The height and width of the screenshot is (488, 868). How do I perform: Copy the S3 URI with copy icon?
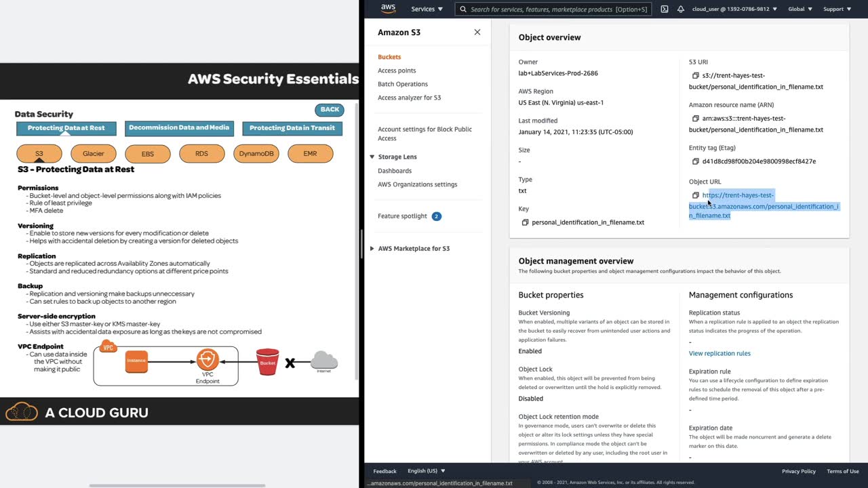coord(695,76)
